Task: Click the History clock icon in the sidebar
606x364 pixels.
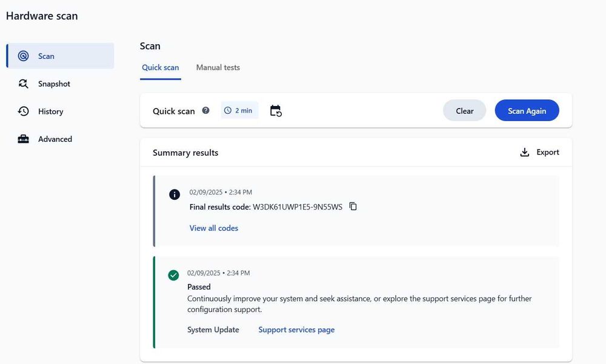Action: click(24, 111)
